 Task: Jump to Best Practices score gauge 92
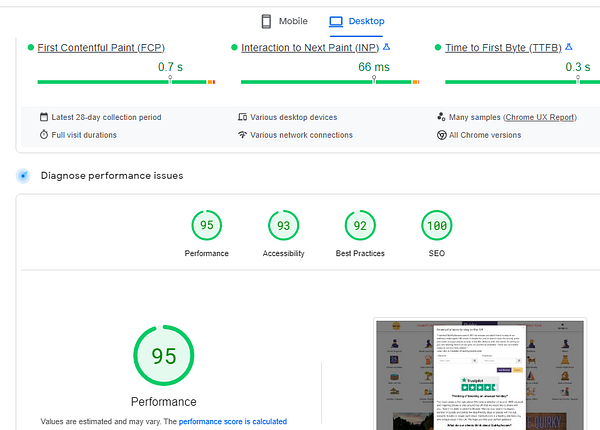tap(360, 225)
